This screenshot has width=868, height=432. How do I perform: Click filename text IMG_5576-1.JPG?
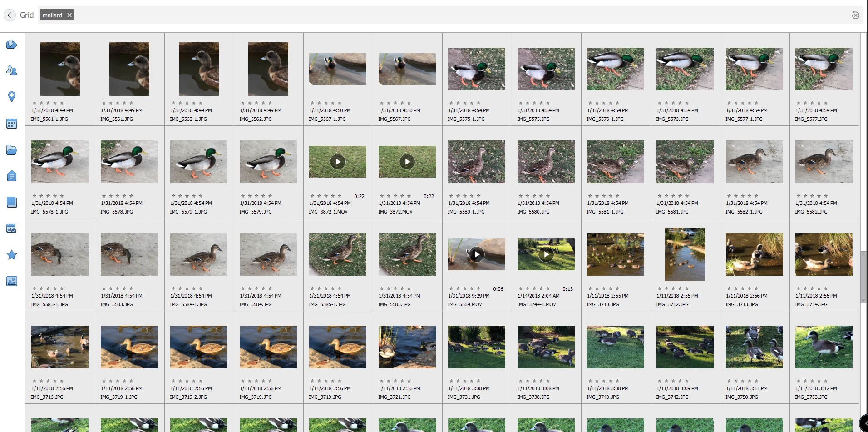pyautogui.click(x=605, y=119)
